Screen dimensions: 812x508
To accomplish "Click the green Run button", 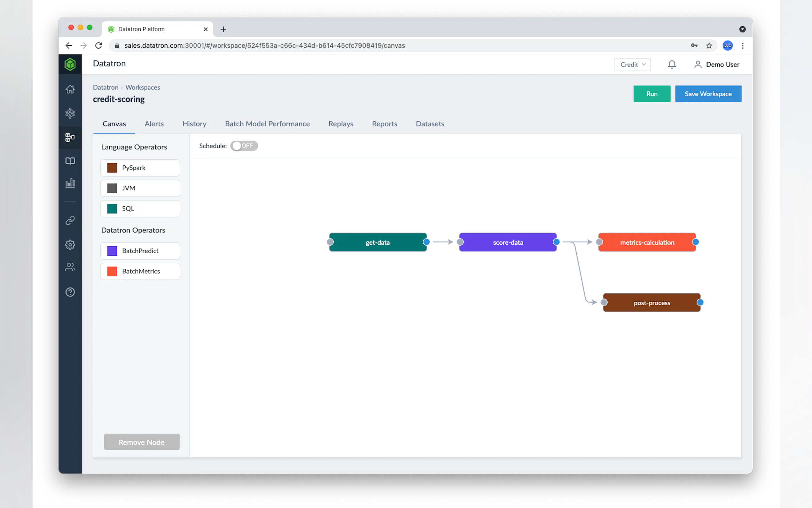I will (x=652, y=94).
